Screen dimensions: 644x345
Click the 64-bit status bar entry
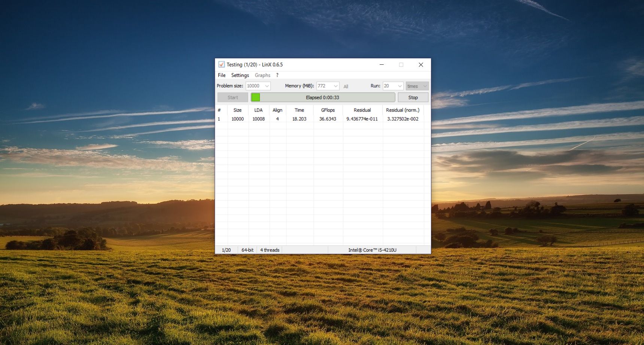(x=247, y=250)
